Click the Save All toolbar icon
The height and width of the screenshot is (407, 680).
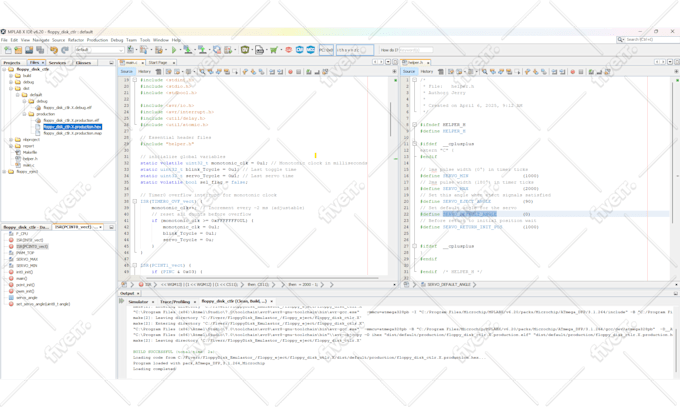(40, 50)
